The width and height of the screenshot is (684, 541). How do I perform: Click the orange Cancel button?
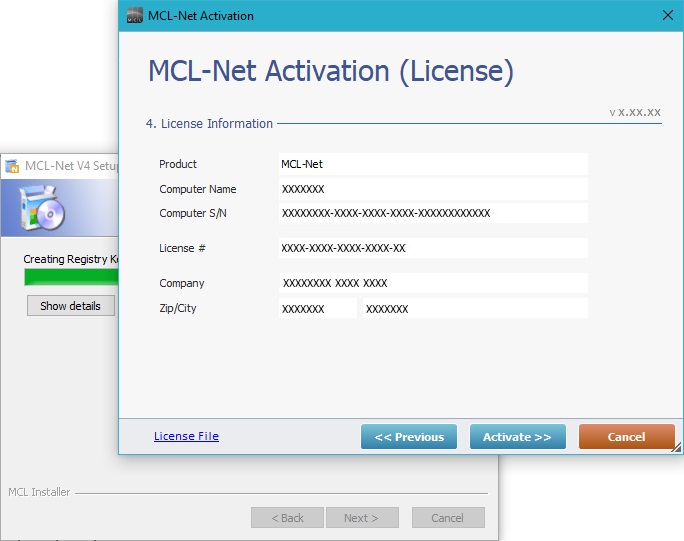pos(626,437)
